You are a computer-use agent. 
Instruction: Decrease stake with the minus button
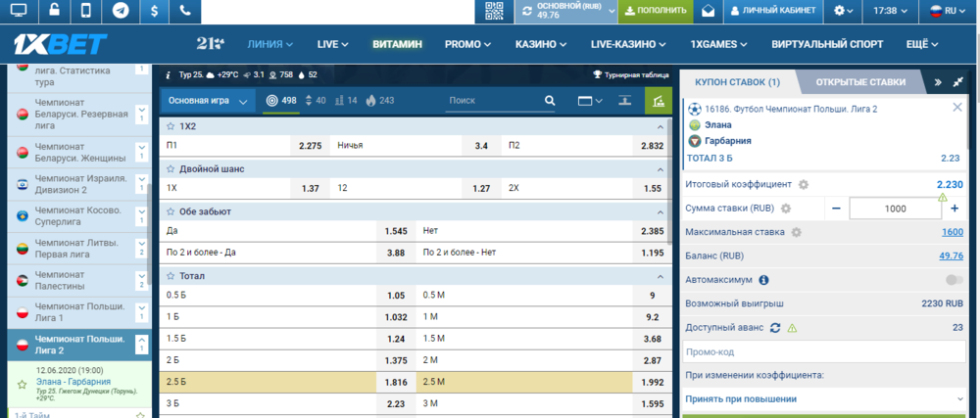tap(836, 209)
